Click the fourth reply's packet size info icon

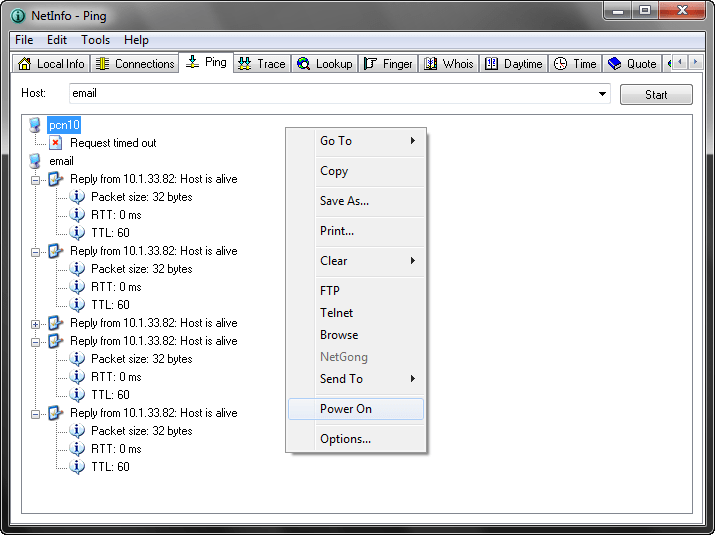pyautogui.click(x=77, y=358)
